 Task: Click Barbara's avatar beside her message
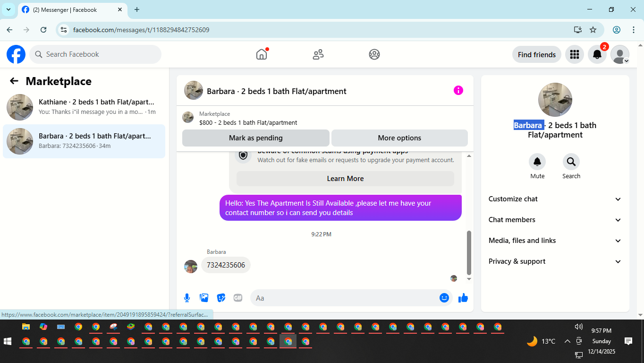191,266
